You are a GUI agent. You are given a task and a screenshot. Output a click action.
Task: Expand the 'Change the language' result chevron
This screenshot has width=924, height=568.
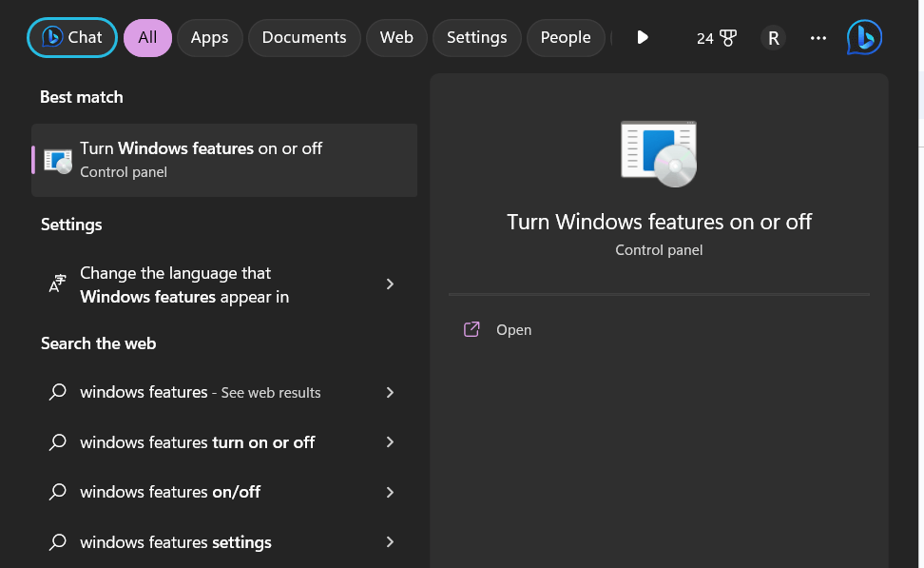tap(390, 284)
